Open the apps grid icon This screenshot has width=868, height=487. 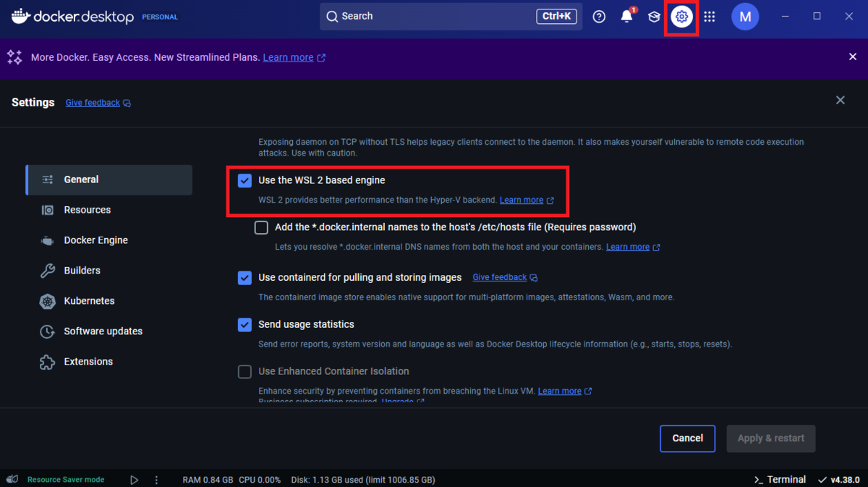[710, 17]
